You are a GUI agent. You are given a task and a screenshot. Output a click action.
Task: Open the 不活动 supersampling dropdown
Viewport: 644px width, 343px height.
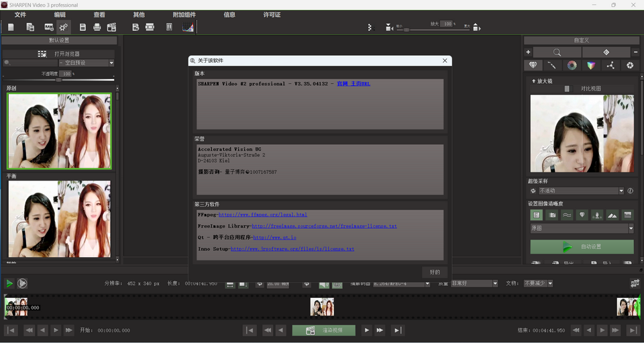tap(581, 191)
